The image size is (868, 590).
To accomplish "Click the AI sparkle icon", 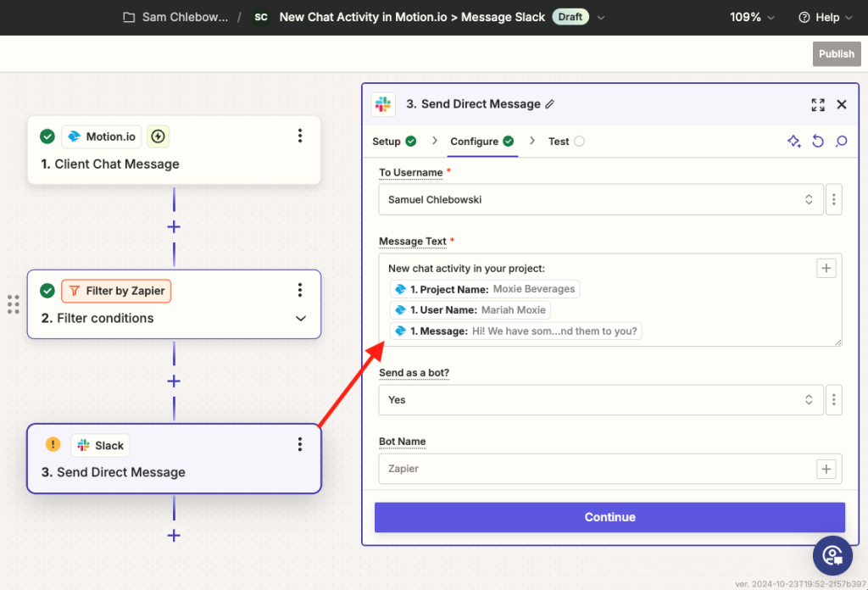I will [x=794, y=141].
